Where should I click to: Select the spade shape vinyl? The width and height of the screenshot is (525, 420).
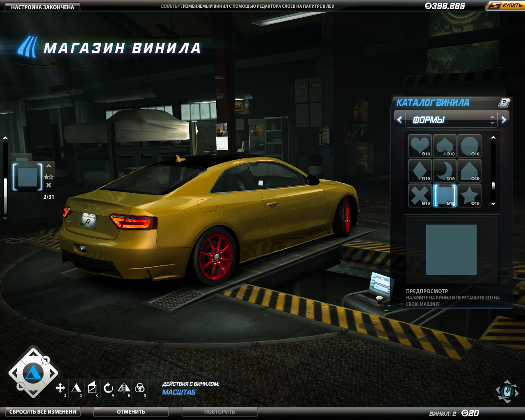point(445,146)
